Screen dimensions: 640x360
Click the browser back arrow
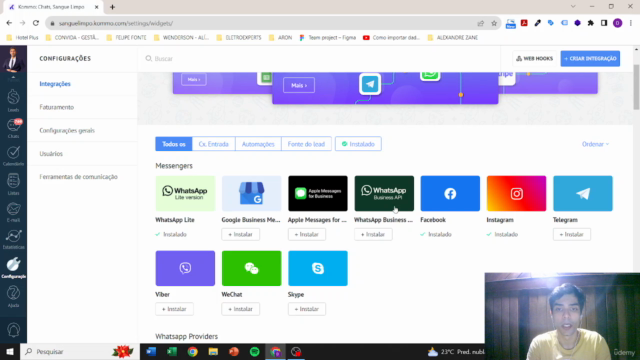coord(9,23)
